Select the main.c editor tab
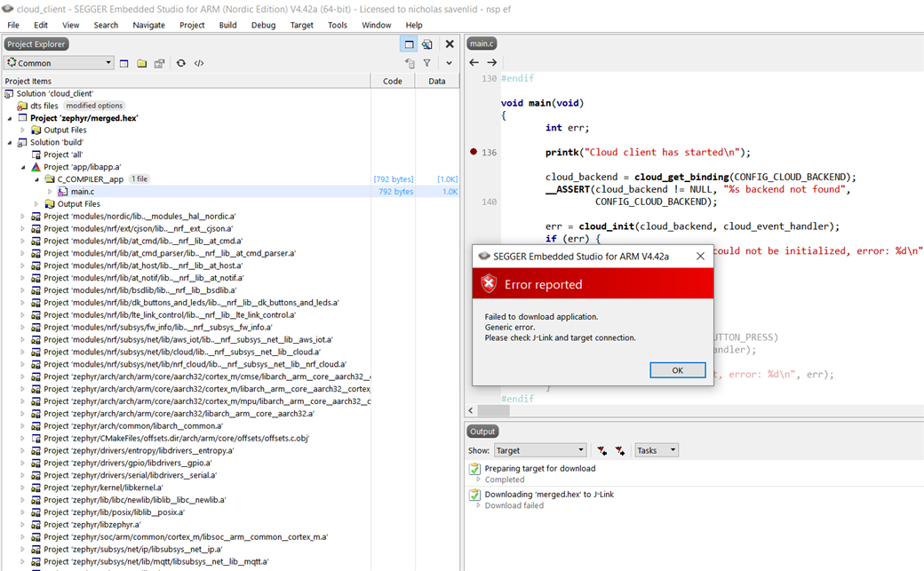This screenshot has width=924, height=571. click(482, 44)
